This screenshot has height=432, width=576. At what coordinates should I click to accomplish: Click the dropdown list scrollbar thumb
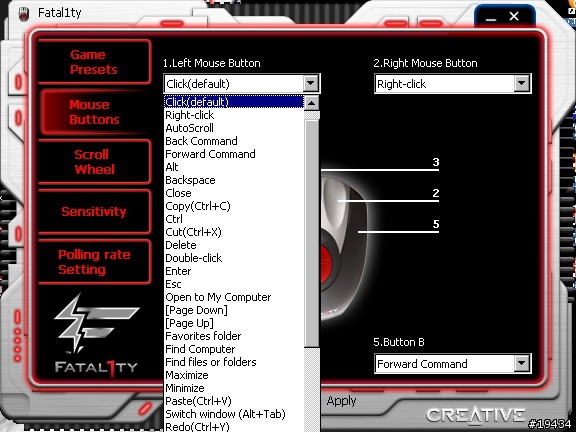(312, 233)
